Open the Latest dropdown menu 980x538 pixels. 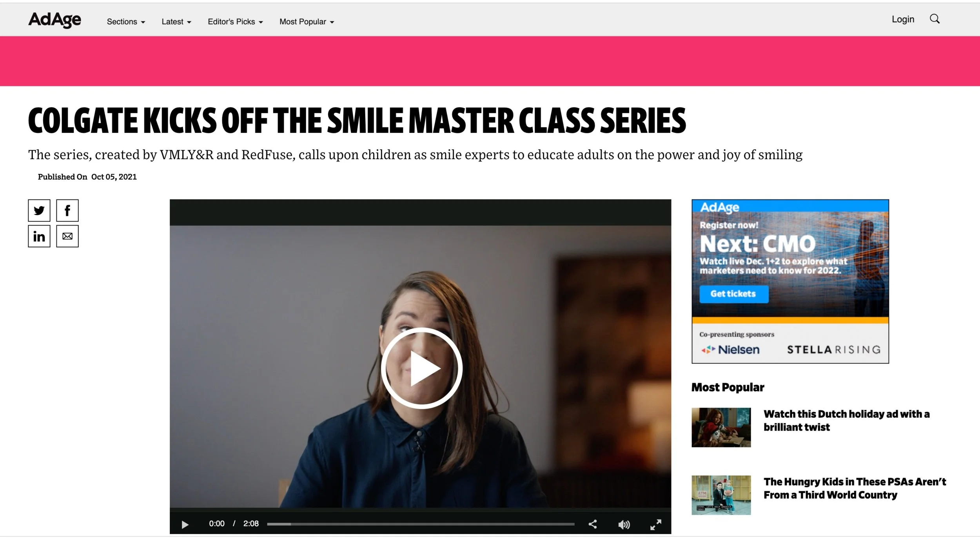point(176,22)
